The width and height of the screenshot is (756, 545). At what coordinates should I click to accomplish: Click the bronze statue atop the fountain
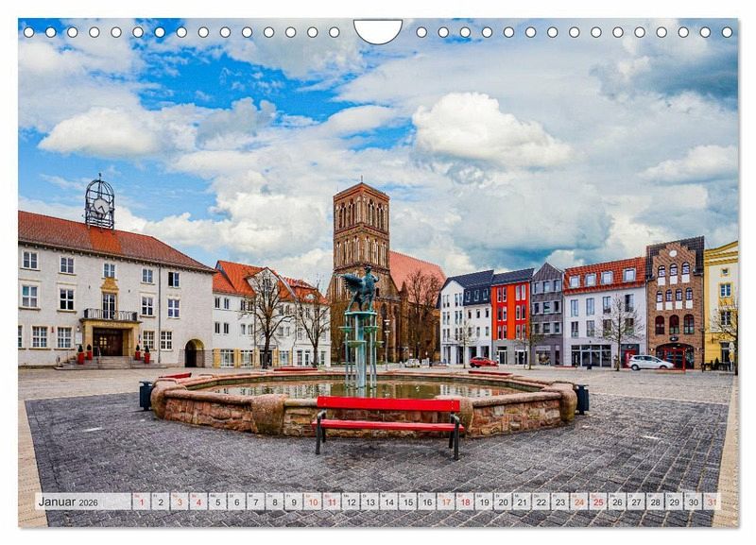(361, 289)
